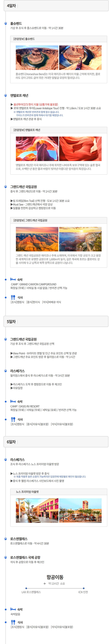Click the paw icon next to 4일차 그랜드캐년 국립공원

tap(5, 187)
